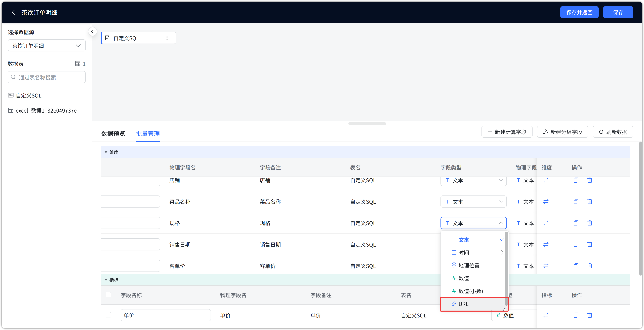Screen dimensions: 644x330
Task: Switch to the 批量管理 tab
Action: tap(147, 134)
